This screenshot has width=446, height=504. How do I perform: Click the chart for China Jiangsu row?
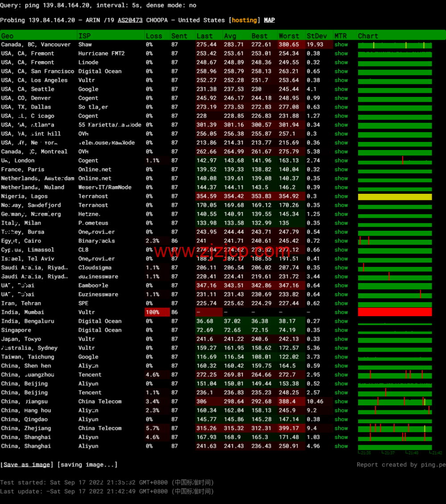[395, 401]
